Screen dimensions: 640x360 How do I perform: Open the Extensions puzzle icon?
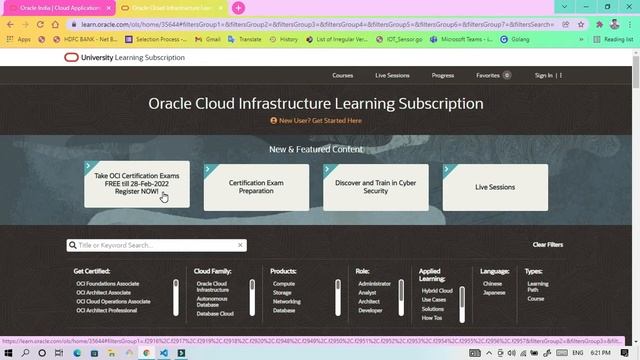click(599, 24)
